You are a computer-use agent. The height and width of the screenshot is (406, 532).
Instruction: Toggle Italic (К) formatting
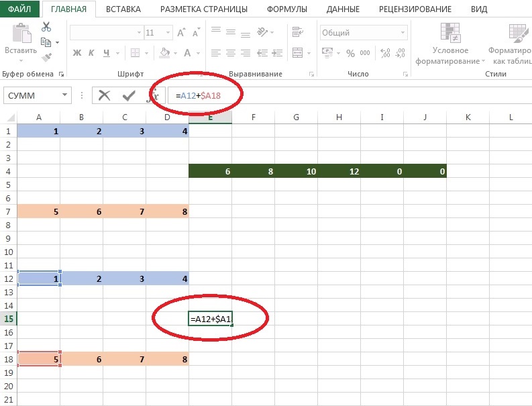[x=92, y=53]
